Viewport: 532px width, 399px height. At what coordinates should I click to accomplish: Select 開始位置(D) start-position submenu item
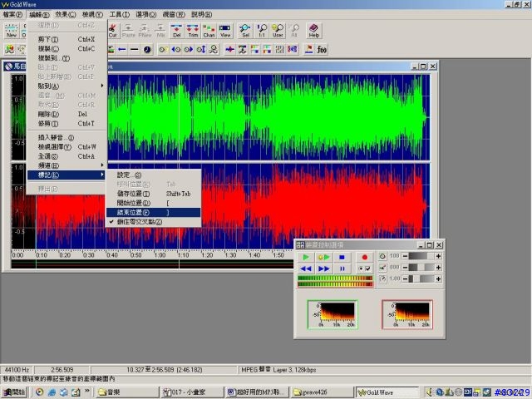click(153, 203)
